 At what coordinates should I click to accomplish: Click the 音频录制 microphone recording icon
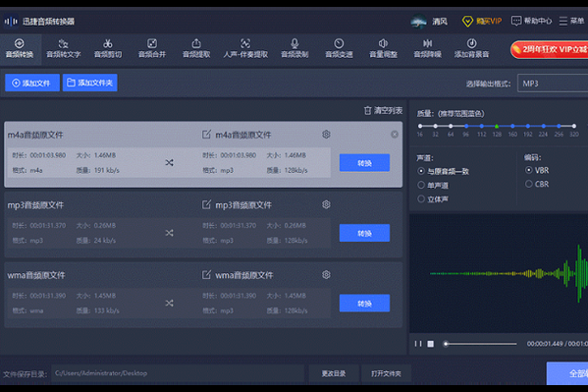(x=294, y=43)
